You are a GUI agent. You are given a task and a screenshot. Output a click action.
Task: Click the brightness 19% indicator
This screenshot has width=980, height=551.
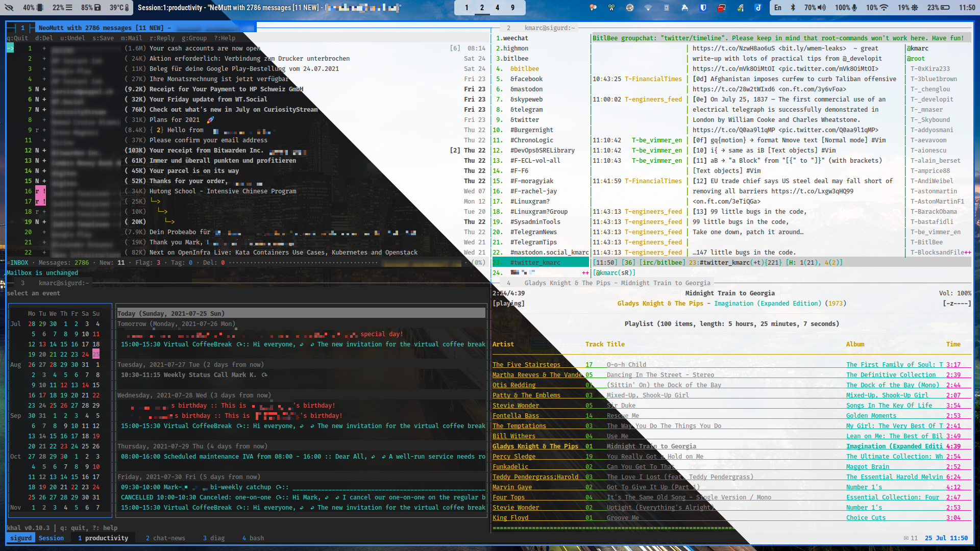pos(908,8)
